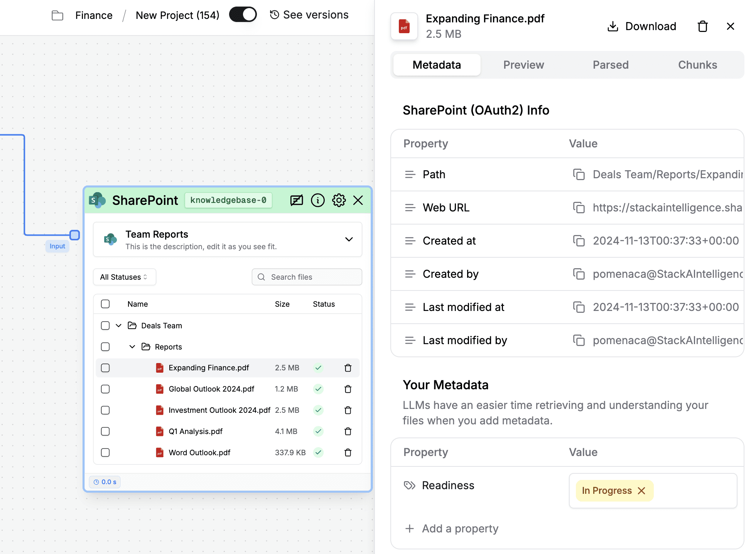Click the PDF file icon in panel header
Image resolution: width=756 pixels, height=554 pixels.
pos(404,26)
